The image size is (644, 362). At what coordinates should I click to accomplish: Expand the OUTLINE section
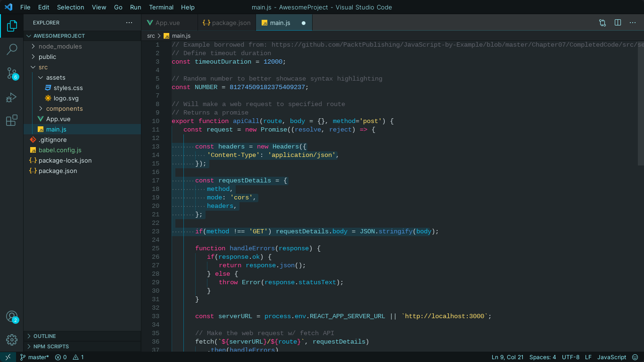point(82,336)
